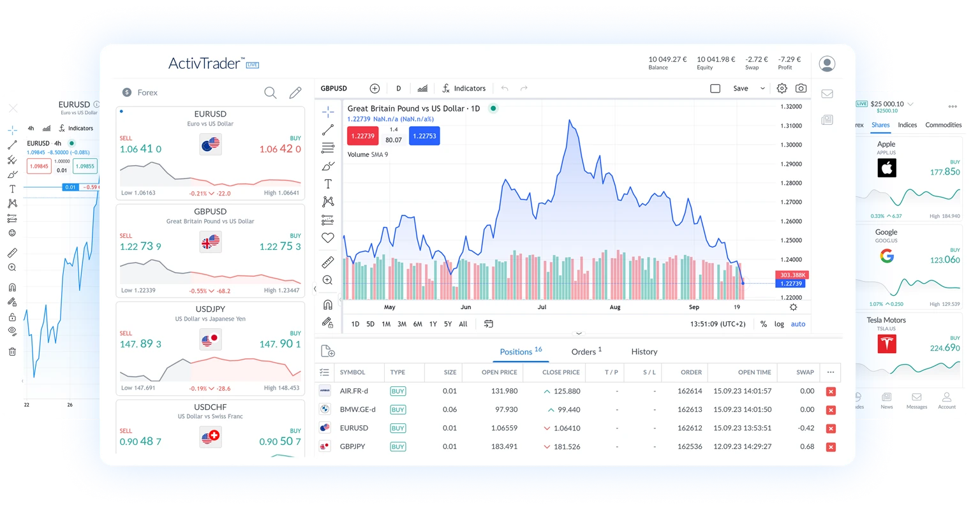Toggle log scale on the price axis
Image resolution: width=980 pixels, height=510 pixels.
[778, 324]
